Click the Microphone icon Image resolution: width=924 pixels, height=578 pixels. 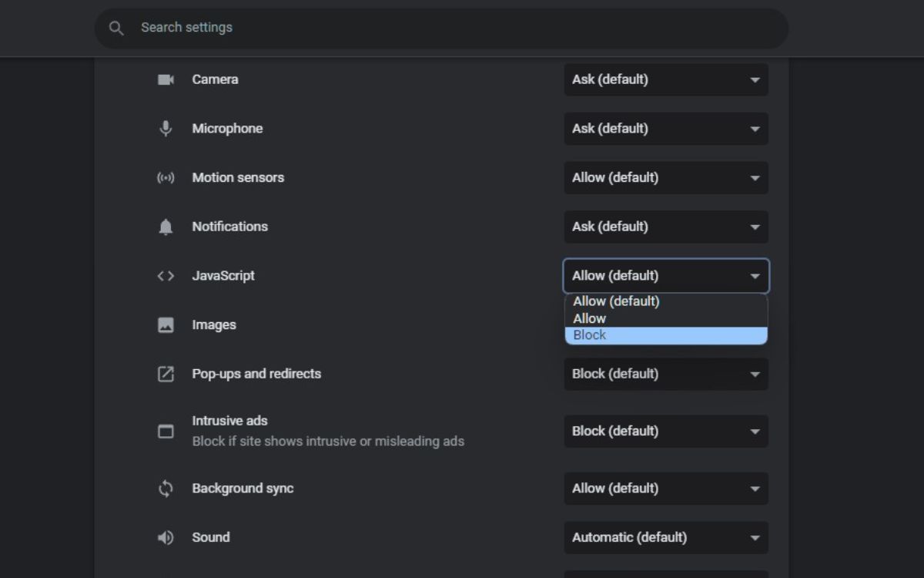coord(166,129)
